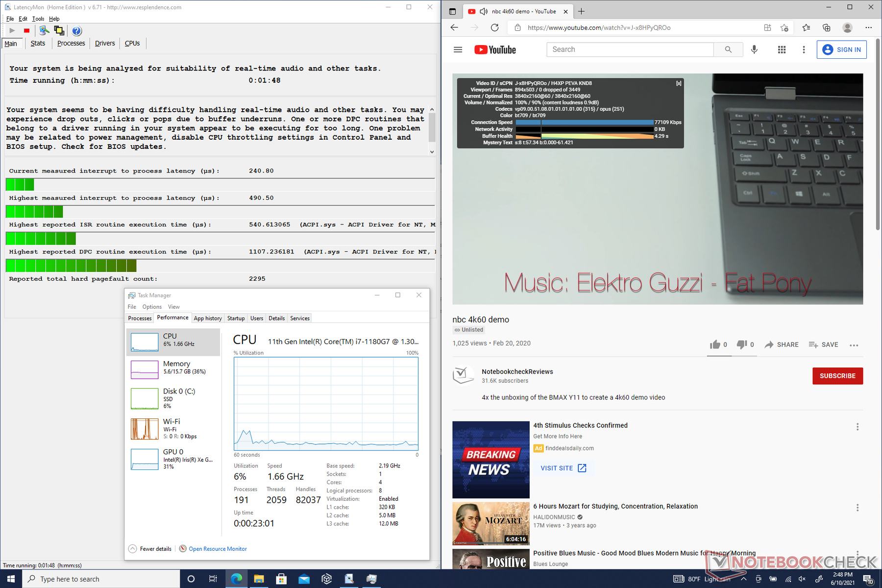
Task: Open the notification center icon
Action: [x=868, y=579]
